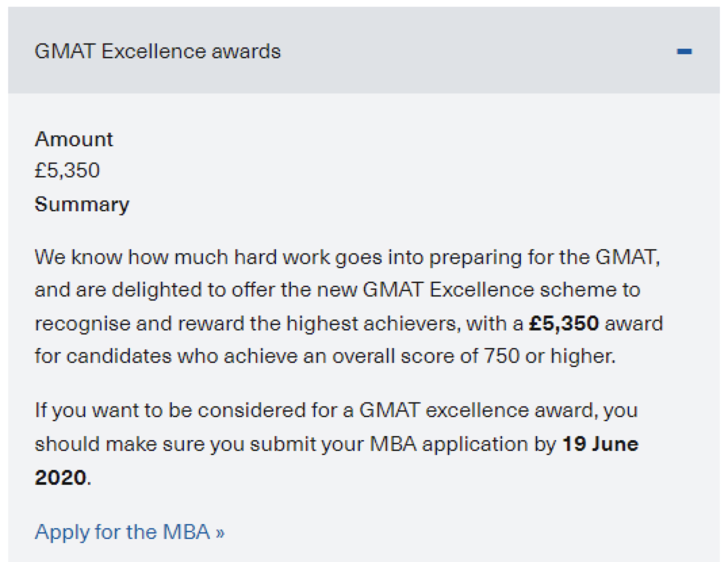Click the line starting 'If you want'

point(336,410)
